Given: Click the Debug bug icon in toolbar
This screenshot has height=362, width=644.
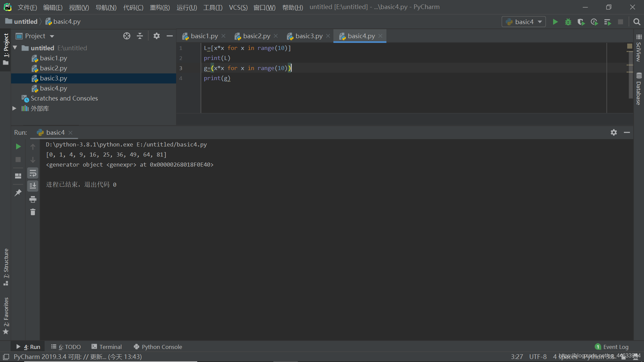Looking at the screenshot, I should (x=568, y=22).
